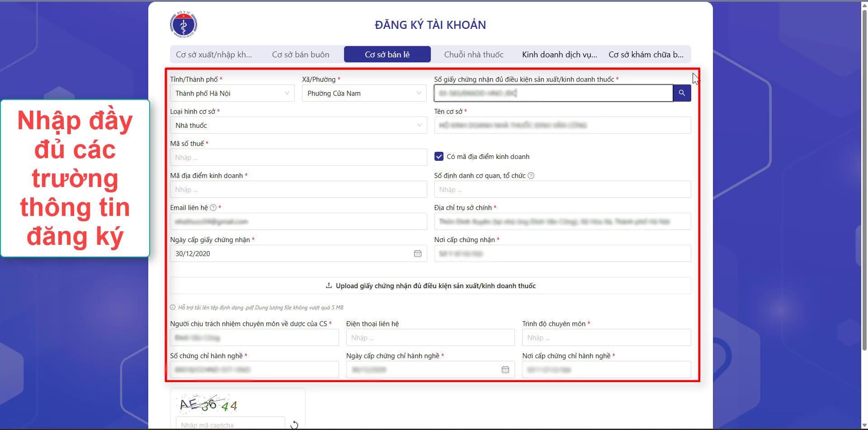The height and width of the screenshot is (430, 868).
Task: Click the Ministry of Health logo
Action: (x=183, y=24)
